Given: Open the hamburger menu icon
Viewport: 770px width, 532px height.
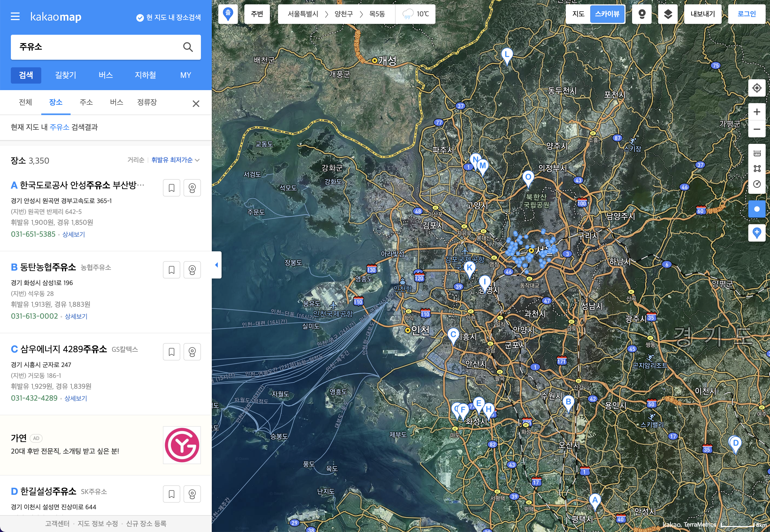Looking at the screenshot, I should [x=15, y=16].
